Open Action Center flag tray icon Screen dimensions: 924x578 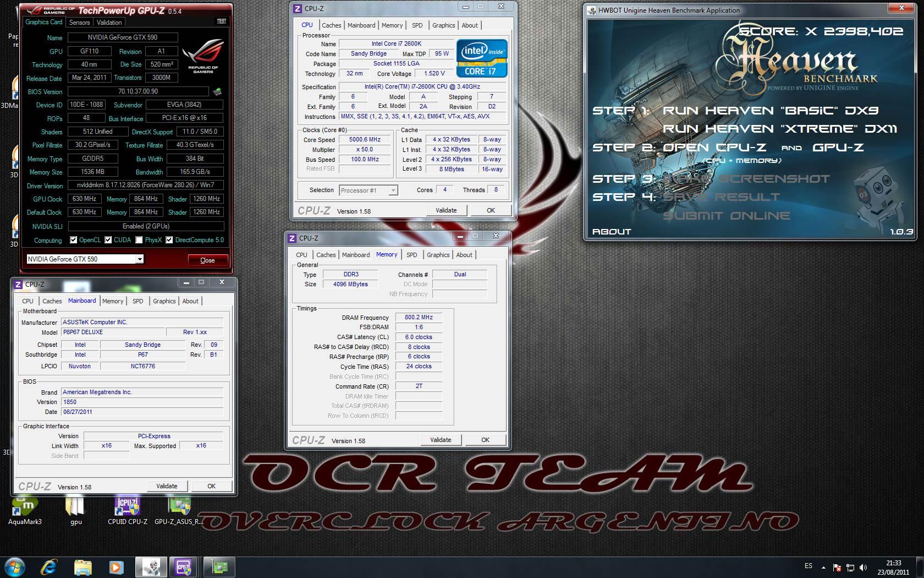point(837,568)
